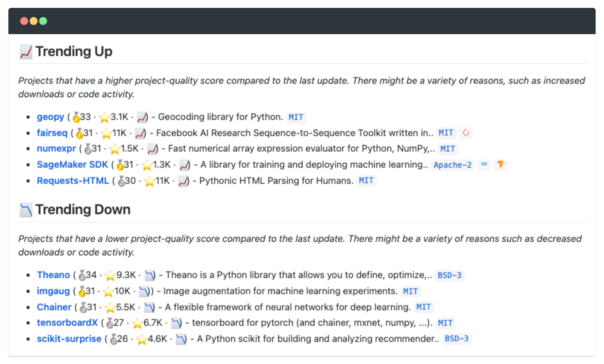The height and width of the screenshot is (364, 604).
Task: Click the trending-down emoji in Trending Down heading
Action: tap(26, 210)
